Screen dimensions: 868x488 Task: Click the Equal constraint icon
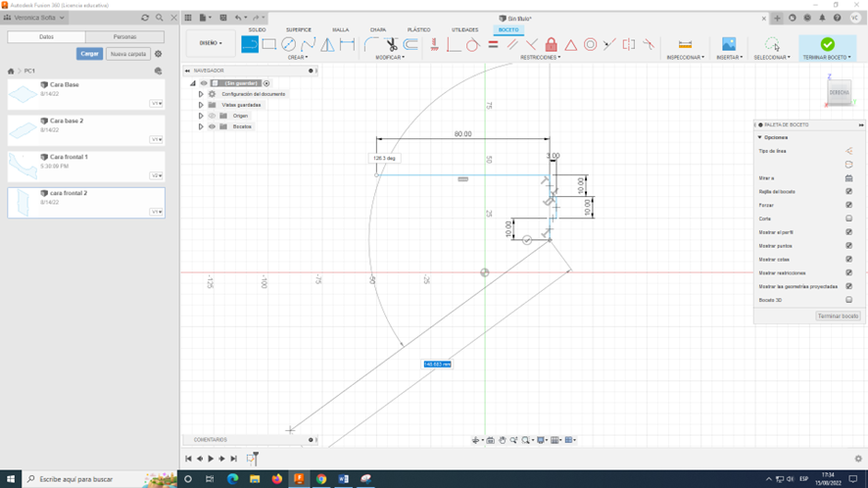coord(493,44)
